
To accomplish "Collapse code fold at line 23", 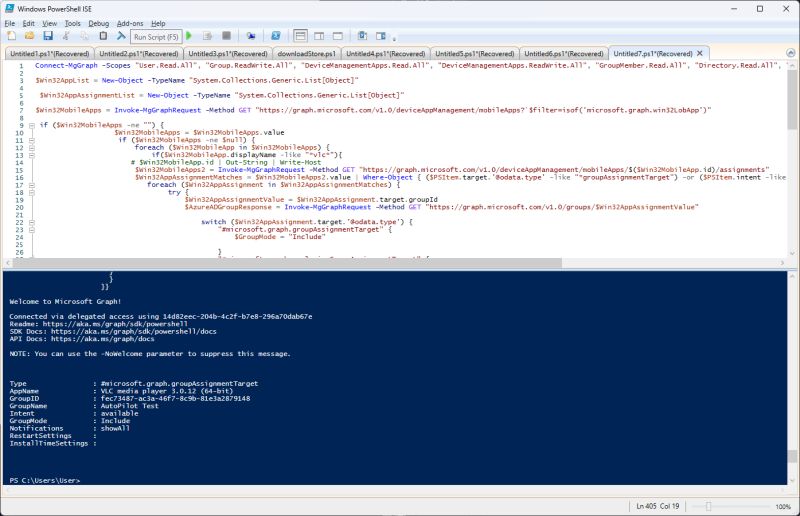I will (x=32, y=230).
